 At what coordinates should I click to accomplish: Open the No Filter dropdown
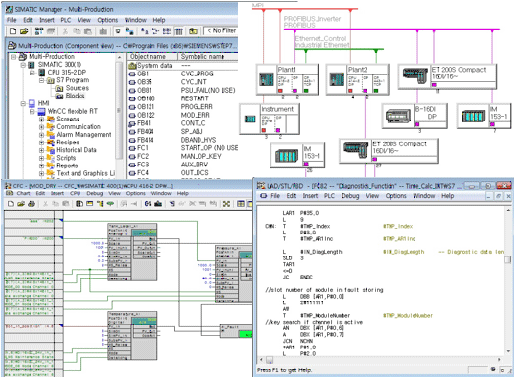click(221, 31)
